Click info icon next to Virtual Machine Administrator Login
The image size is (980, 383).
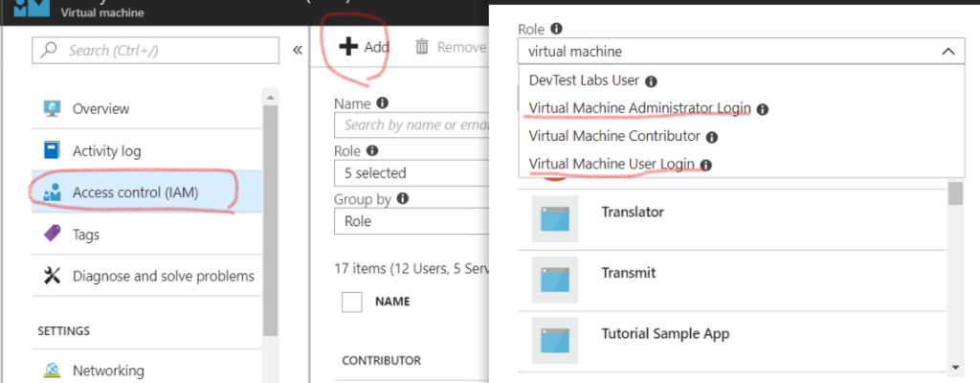762,109
